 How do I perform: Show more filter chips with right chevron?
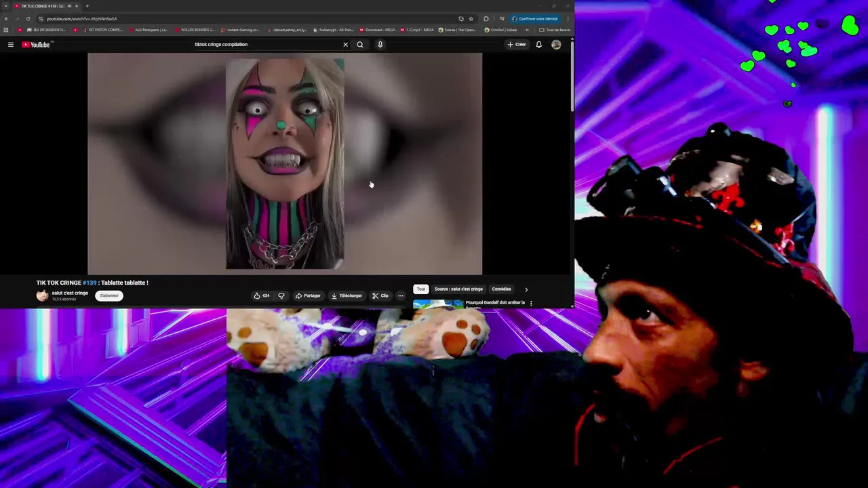click(x=526, y=289)
